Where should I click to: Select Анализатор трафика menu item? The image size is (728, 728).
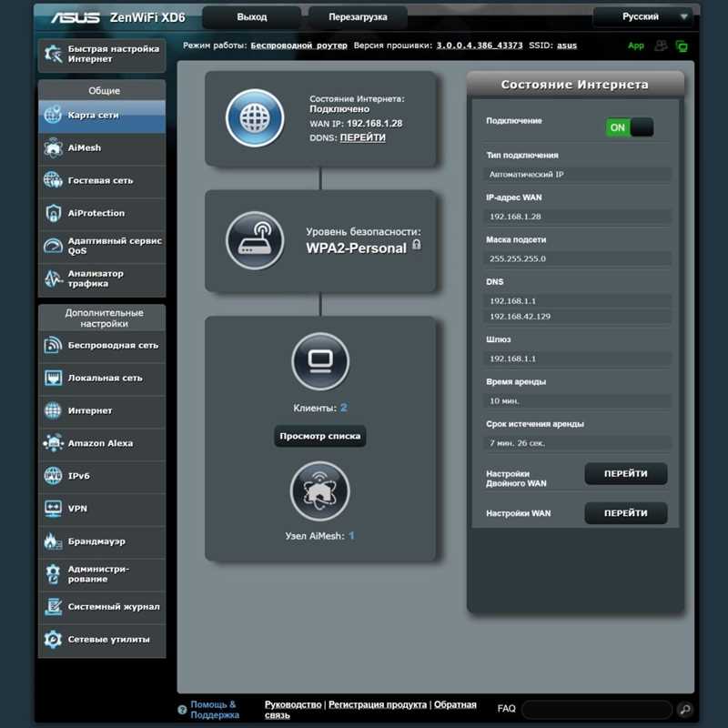click(x=102, y=278)
